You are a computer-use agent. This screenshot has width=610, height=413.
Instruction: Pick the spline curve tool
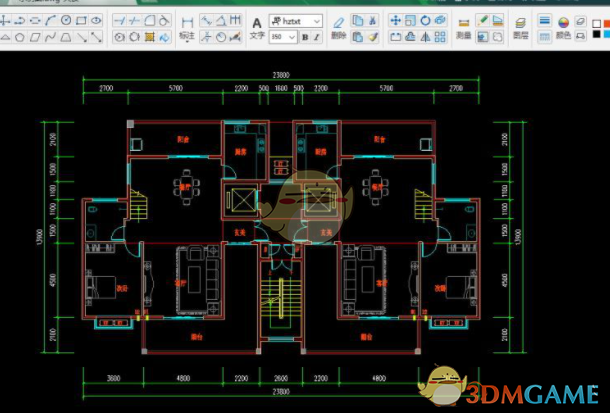50,37
